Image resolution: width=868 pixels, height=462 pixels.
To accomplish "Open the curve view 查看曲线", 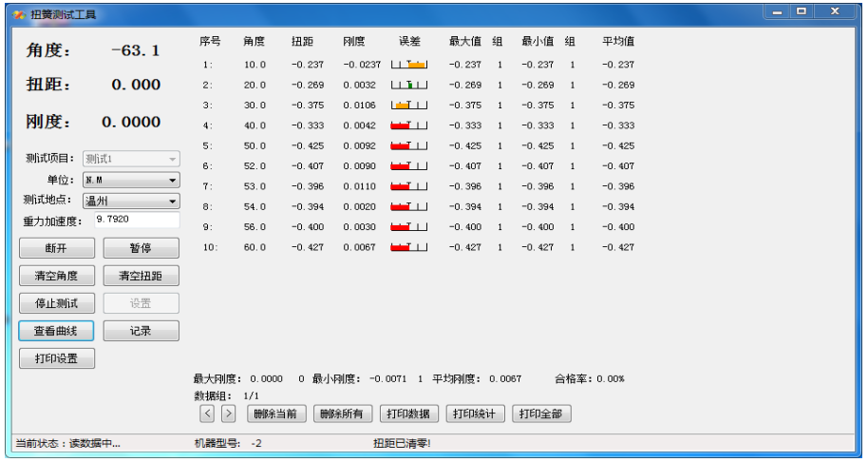I will [56, 331].
